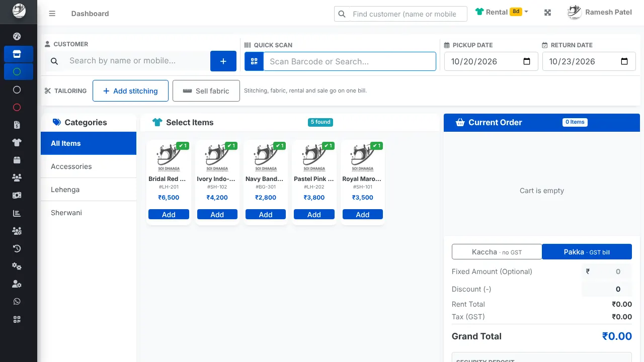
Task: Click the Find customer search field
Action: point(400,14)
